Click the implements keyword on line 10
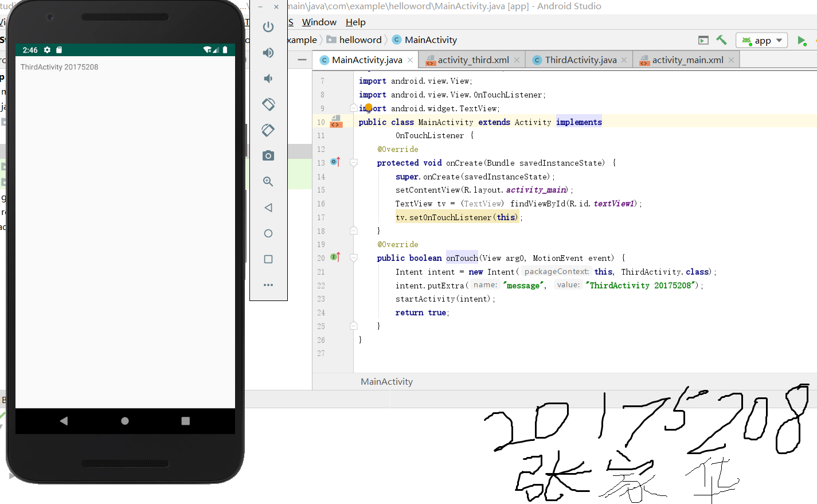Screen dimensions: 817x504 (x=579, y=122)
